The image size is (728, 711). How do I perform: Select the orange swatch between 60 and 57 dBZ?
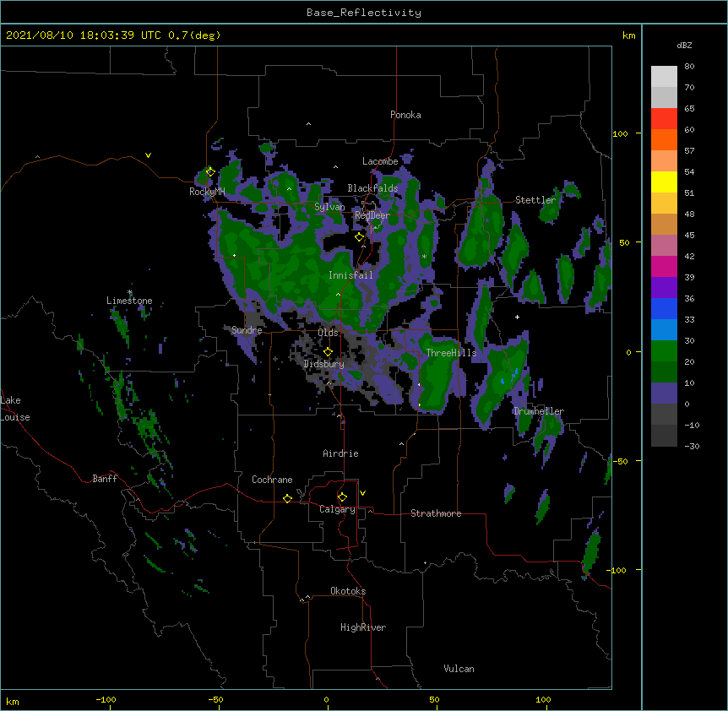pos(664,139)
